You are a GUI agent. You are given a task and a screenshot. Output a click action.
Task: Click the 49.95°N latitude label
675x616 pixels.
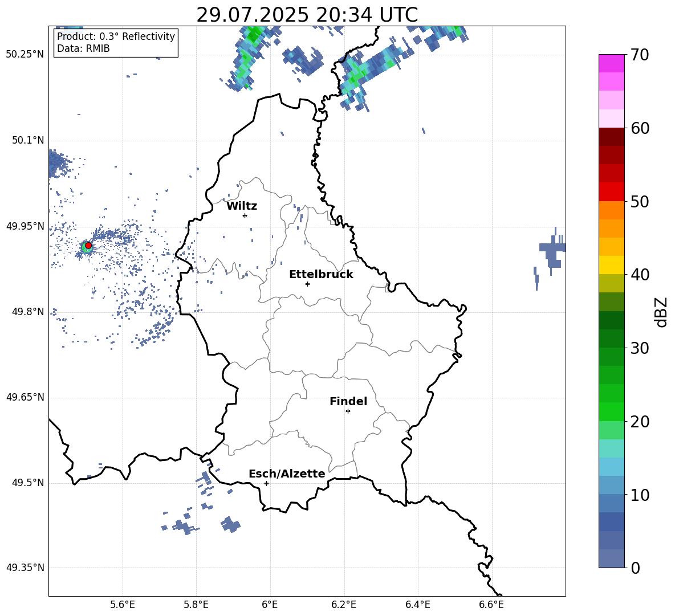pyautogui.click(x=25, y=226)
